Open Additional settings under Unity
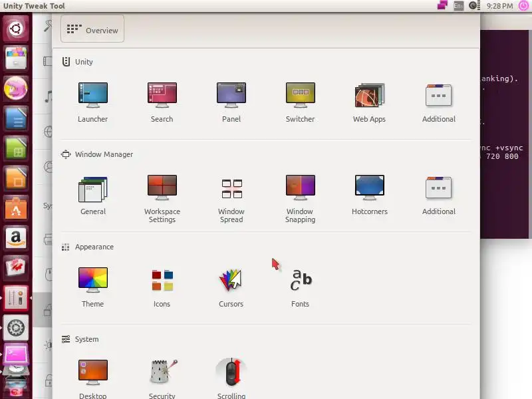Screen dimensions: 532x399 pos(439,102)
